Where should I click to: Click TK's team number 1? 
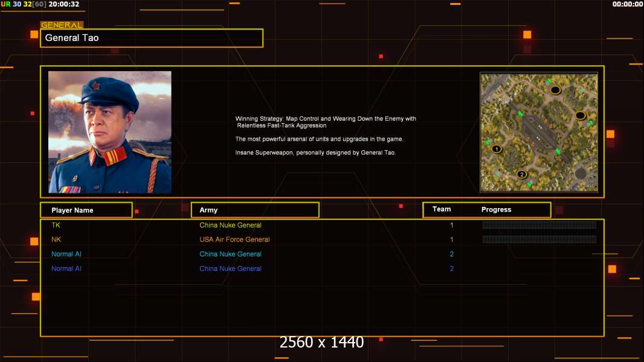452,225
